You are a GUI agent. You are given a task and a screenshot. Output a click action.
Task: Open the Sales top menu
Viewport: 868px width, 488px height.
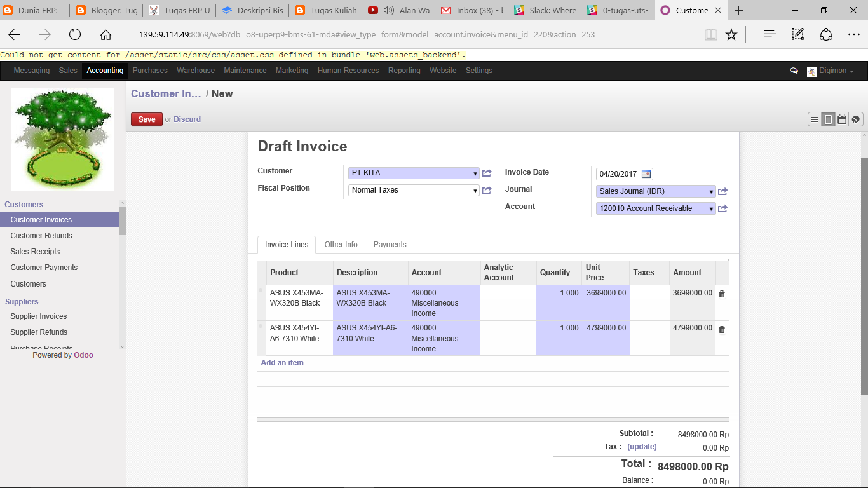[x=68, y=71]
